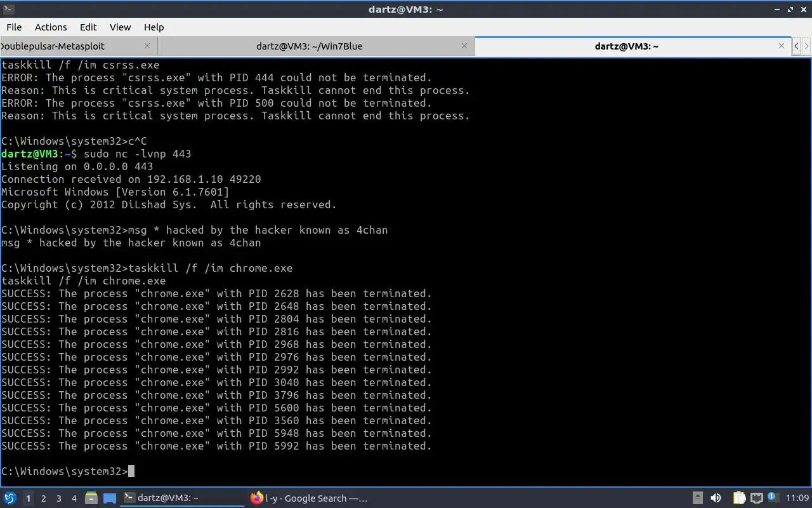
Task: Click the SUCCESS line with PID 2628
Action: pyautogui.click(x=216, y=293)
